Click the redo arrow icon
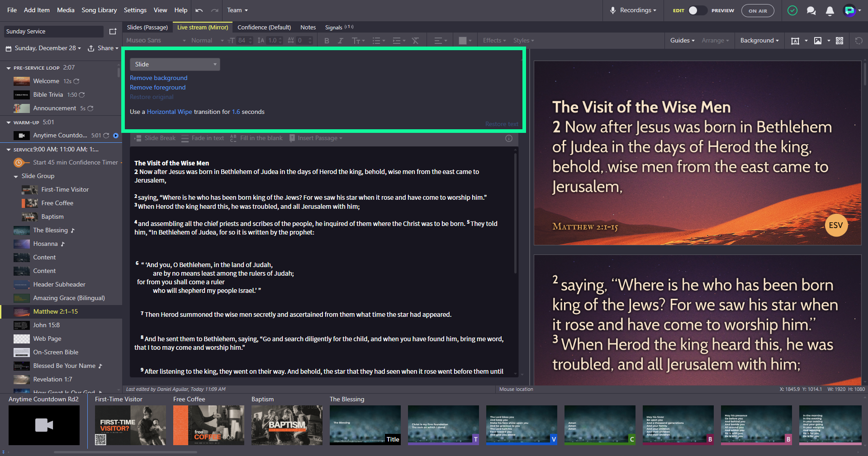 [x=215, y=10]
